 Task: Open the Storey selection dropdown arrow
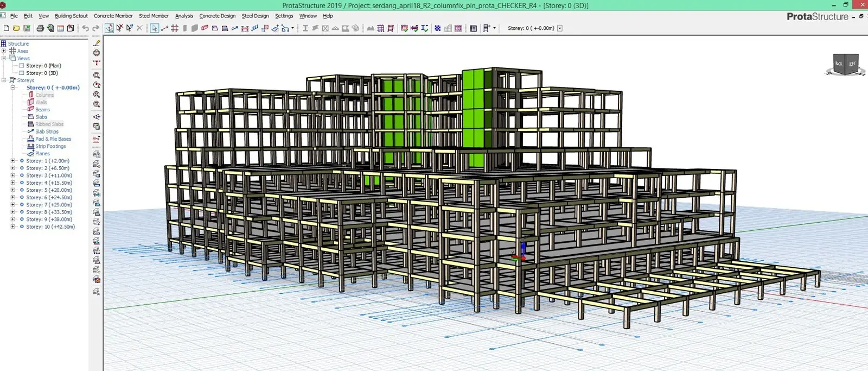[x=560, y=28]
